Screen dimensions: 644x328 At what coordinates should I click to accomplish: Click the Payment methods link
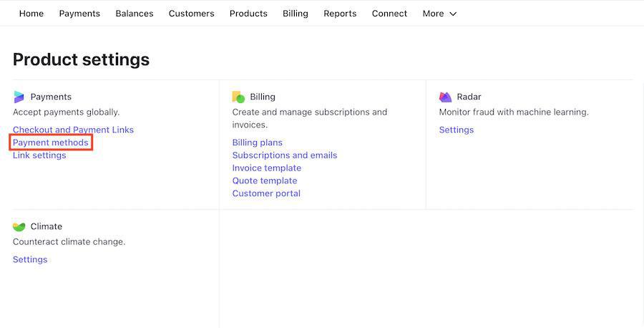click(51, 143)
